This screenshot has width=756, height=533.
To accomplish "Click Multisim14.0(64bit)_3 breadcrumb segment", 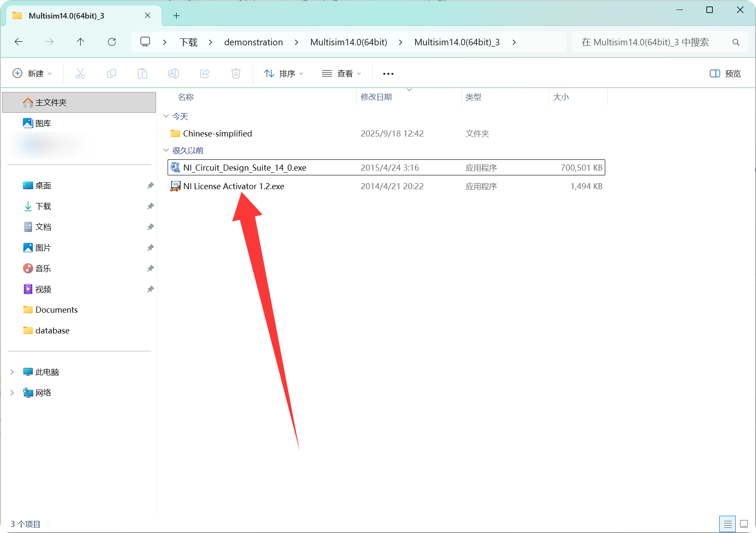I will (x=457, y=42).
